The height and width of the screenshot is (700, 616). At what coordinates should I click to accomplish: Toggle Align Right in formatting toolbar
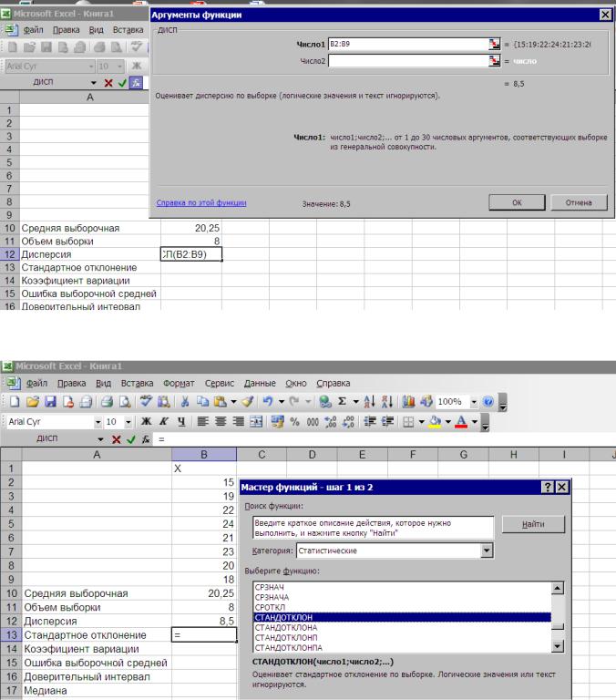[x=239, y=421]
